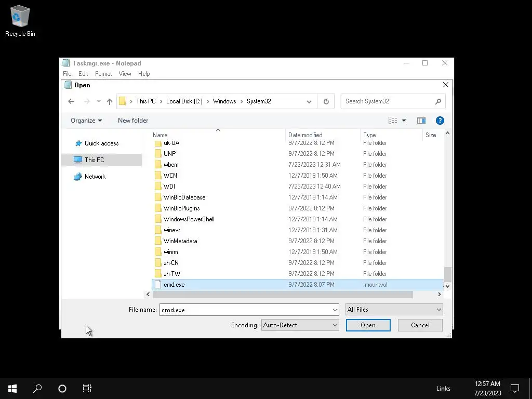Click the search magnifier in Search System32

438,101
